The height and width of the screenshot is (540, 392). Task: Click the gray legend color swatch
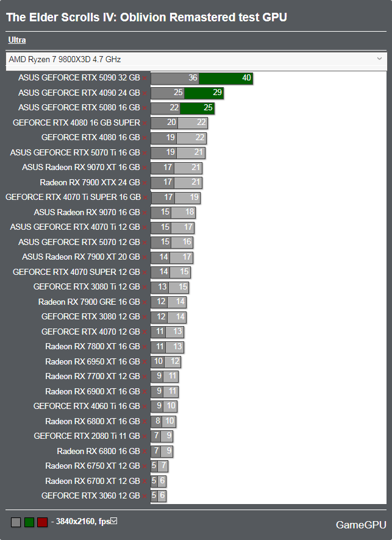(x=16, y=522)
